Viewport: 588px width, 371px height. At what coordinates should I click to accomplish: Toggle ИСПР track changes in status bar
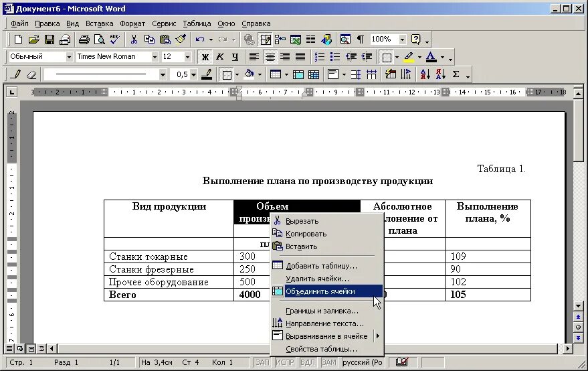coord(284,362)
